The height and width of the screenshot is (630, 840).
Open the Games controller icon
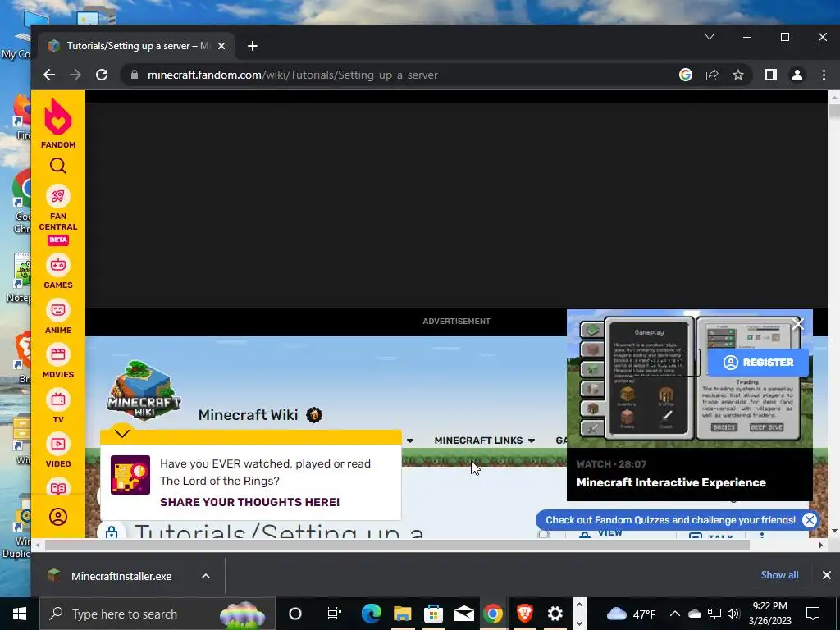58,265
